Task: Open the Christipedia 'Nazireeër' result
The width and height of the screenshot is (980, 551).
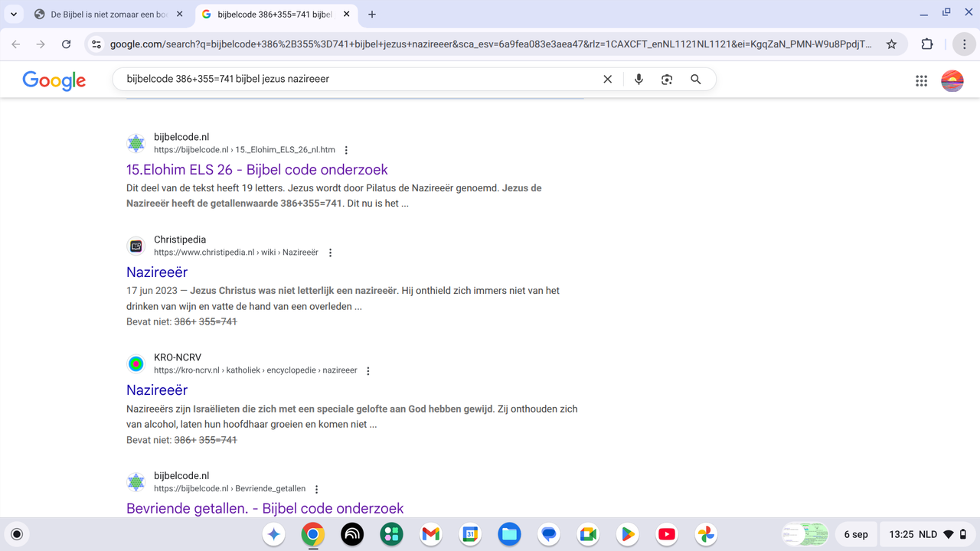Action: coord(157,272)
